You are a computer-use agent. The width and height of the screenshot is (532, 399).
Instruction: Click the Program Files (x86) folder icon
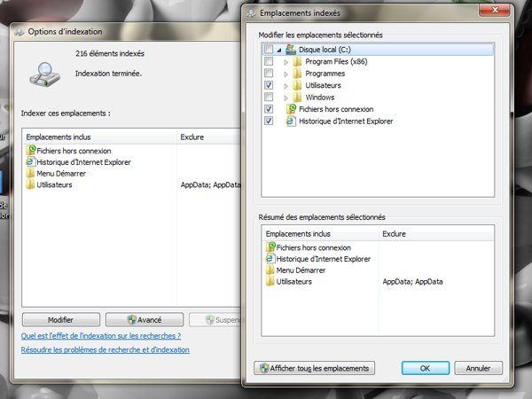(297, 61)
